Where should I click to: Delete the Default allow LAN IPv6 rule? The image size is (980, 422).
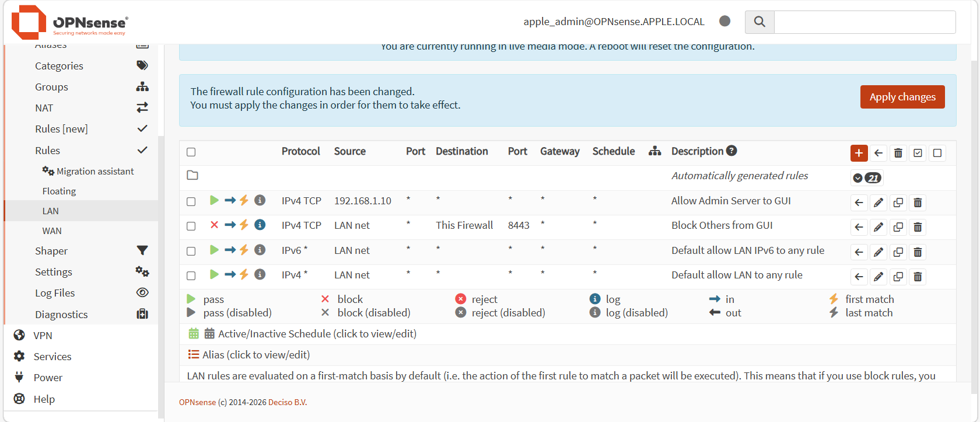click(x=918, y=252)
